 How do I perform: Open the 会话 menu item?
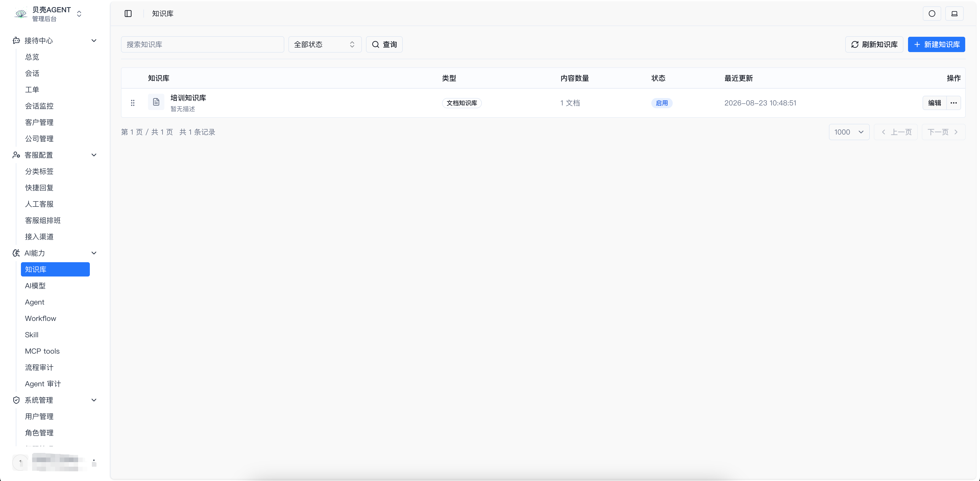pos(55,73)
